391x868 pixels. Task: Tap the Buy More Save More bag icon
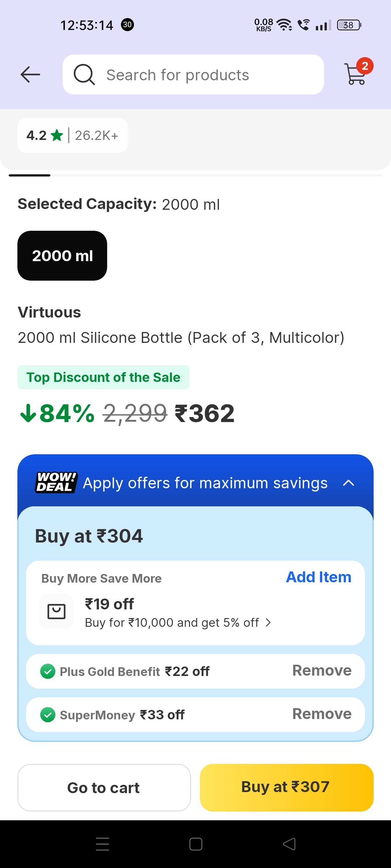click(56, 611)
